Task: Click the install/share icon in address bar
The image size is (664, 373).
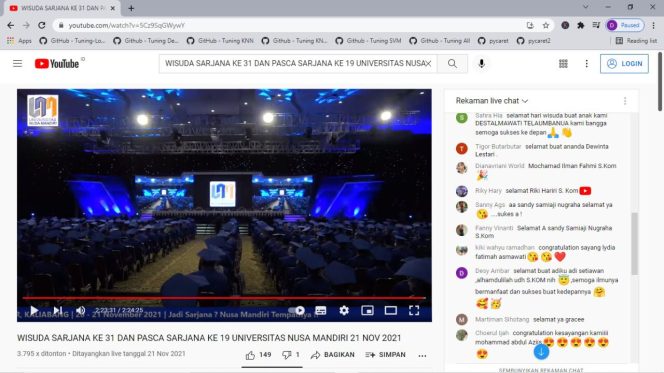Action: click(x=530, y=25)
